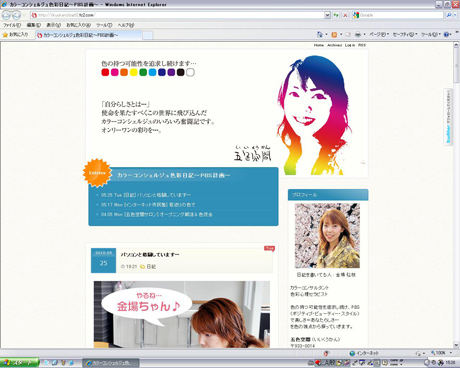Screen dimensions: 460x368
Task: Run the search with the magnifier icon
Action: 448,15
